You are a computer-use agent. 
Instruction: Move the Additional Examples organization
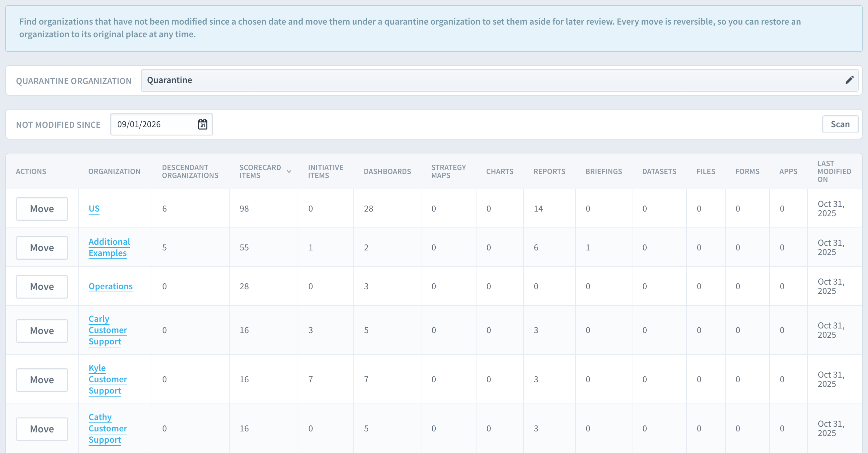click(42, 247)
